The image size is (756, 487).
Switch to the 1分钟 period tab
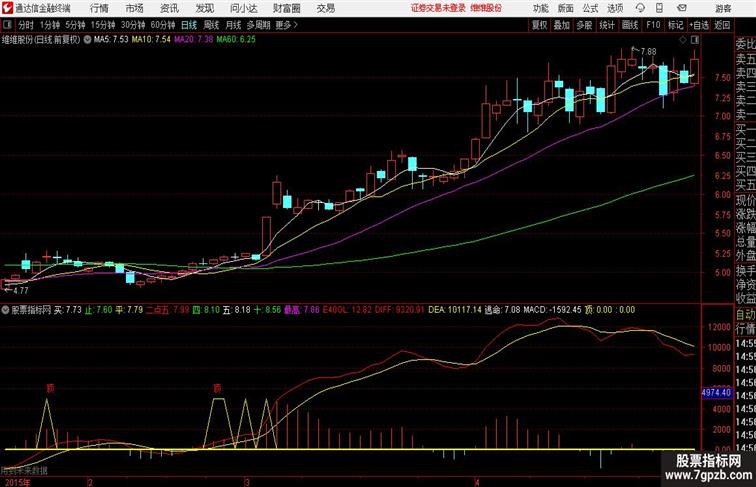pos(50,25)
